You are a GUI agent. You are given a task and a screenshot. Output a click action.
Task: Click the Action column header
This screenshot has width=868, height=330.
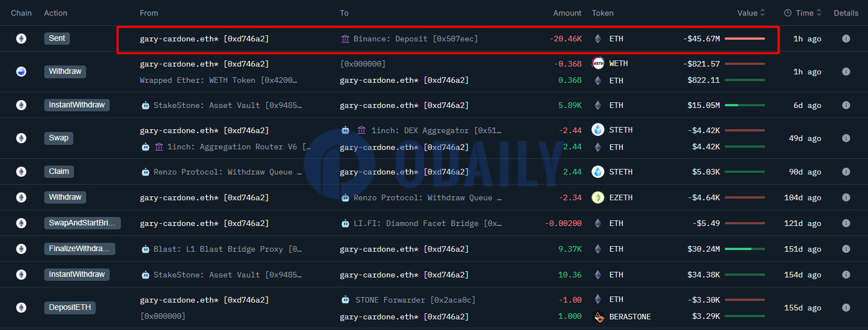[x=55, y=13]
